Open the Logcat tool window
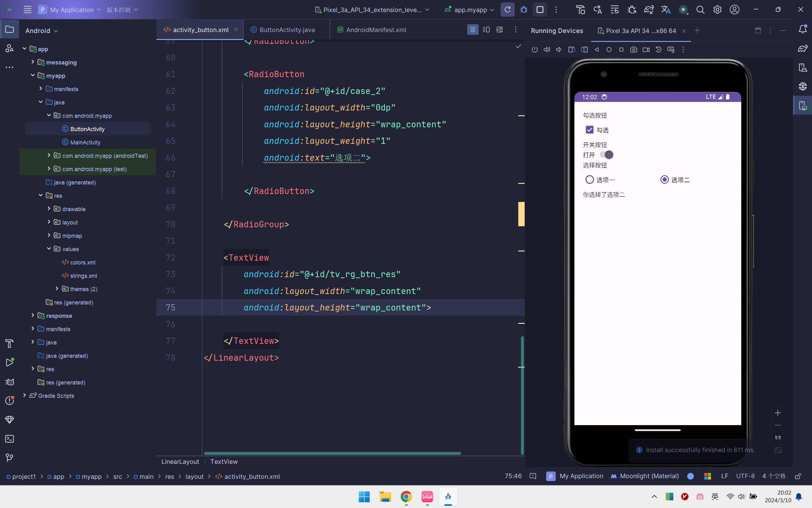The image size is (812, 508). [10, 382]
